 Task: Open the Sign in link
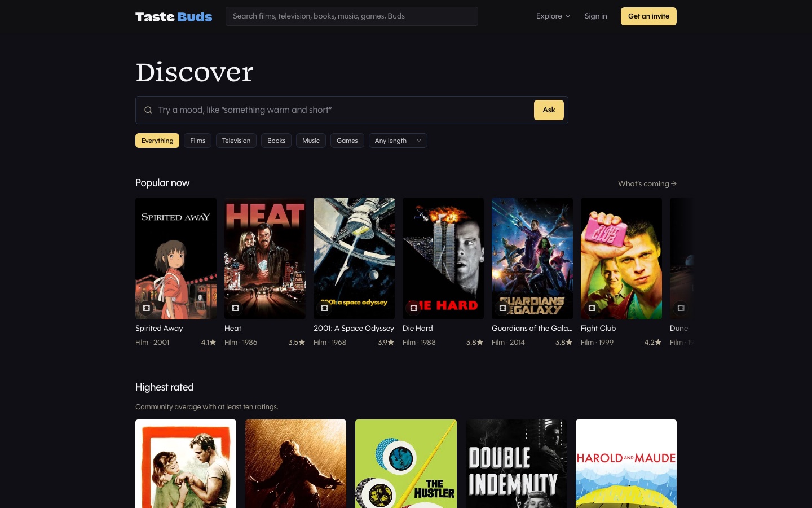(x=595, y=16)
